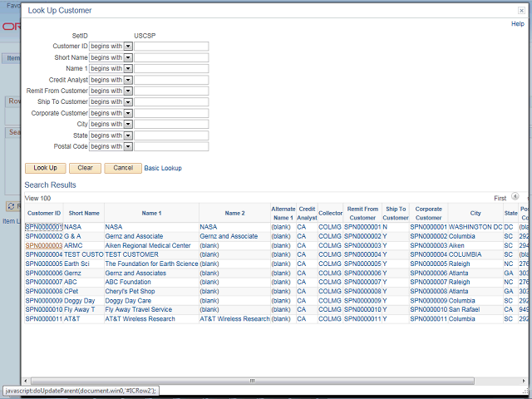Focus the Credit Analyst input field
The width and height of the screenshot is (532, 399).
(x=171, y=80)
